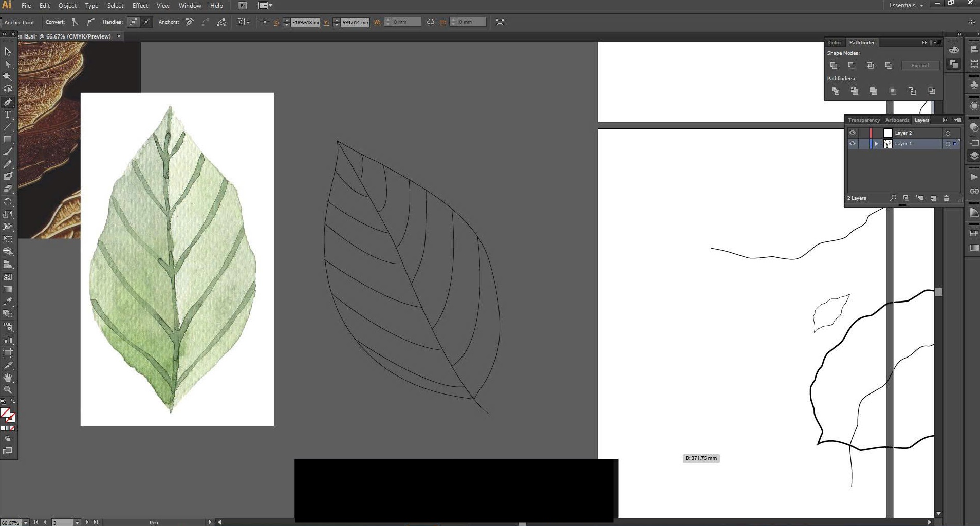The width and height of the screenshot is (980, 526).
Task: Click the Divide pathfinder icon
Action: 836,91
